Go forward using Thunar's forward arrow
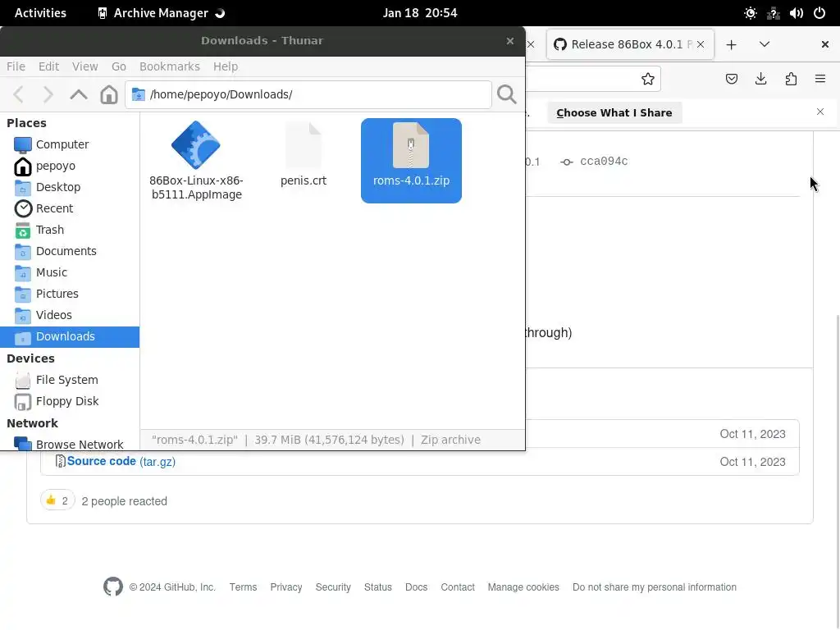 48,94
